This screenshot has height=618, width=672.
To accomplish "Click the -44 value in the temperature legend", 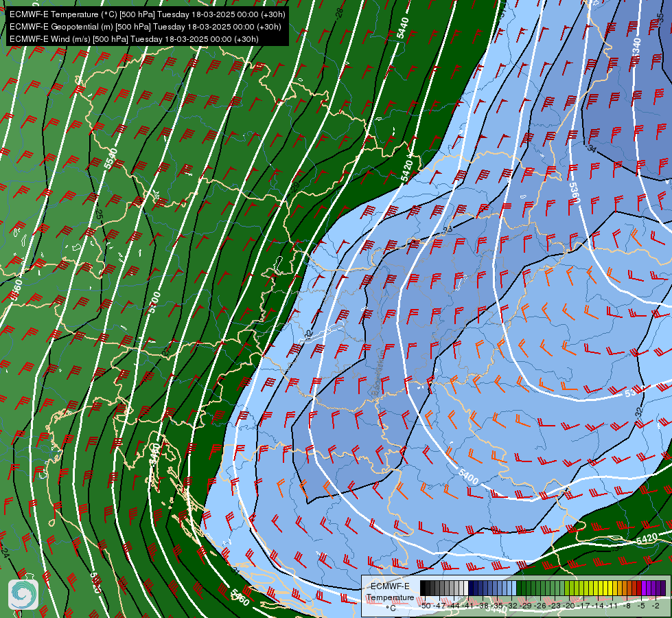I will tap(454, 606).
